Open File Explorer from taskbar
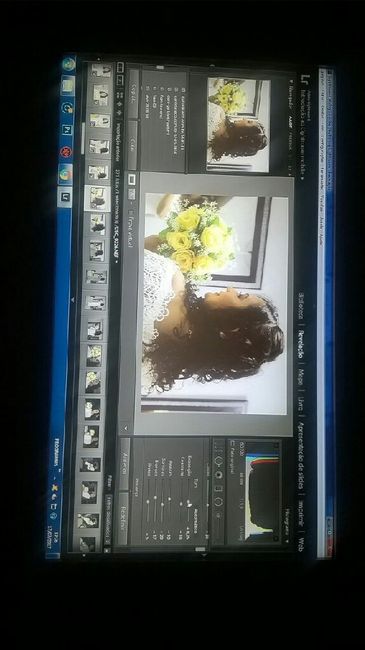This screenshot has height=650, width=365. pyautogui.click(x=68, y=85)
